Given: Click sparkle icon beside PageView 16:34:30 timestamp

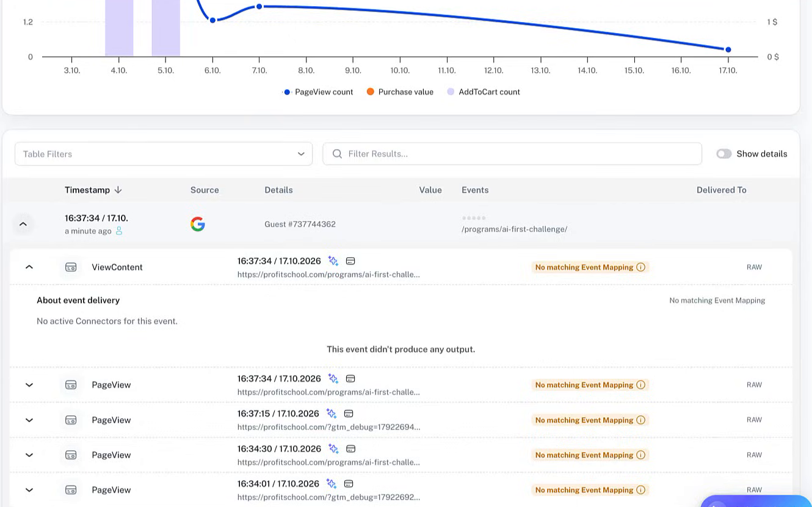Looking at the screenshot, I should point(333,448).
